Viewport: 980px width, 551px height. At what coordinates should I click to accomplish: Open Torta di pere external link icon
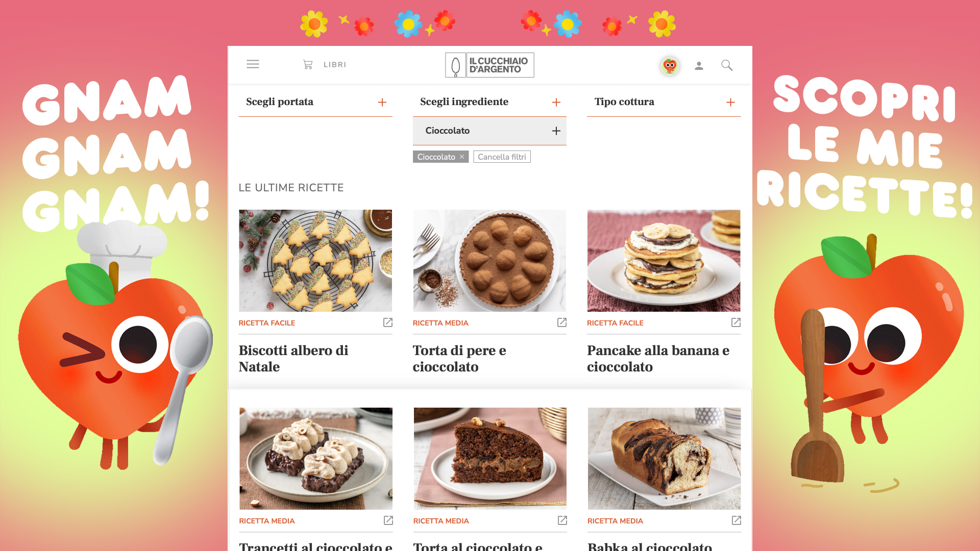(x=562, y=322)
